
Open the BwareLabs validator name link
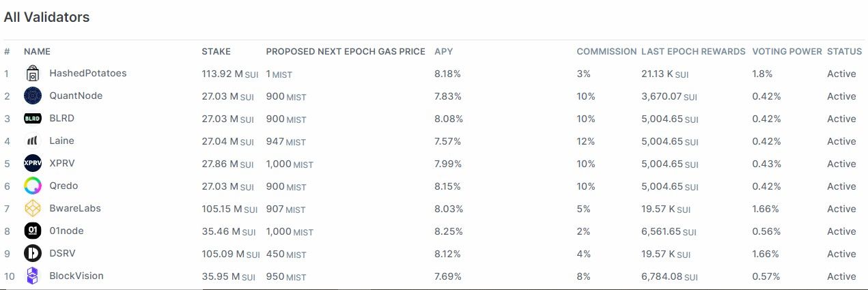click(x=75, y=208)
